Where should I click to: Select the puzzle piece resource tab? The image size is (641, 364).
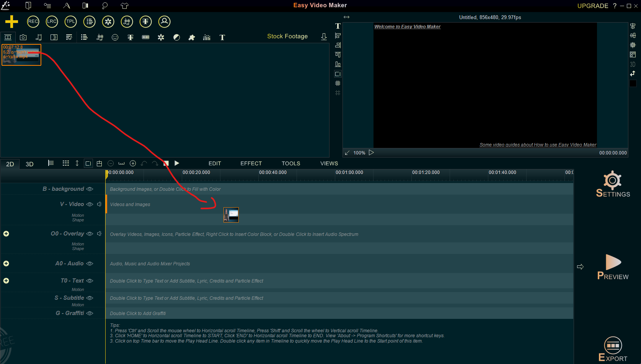(x=192, y=37)
